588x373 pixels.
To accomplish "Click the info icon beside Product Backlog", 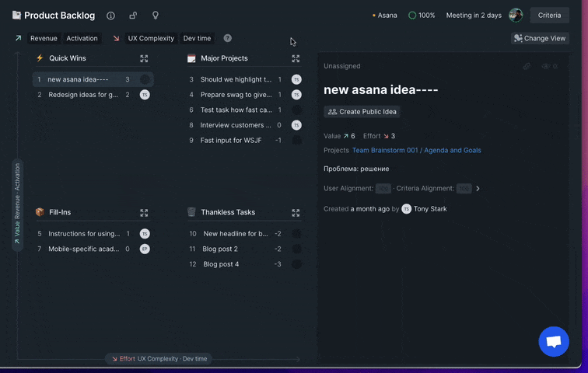I will pyautogui.click(x=110, y=16).
